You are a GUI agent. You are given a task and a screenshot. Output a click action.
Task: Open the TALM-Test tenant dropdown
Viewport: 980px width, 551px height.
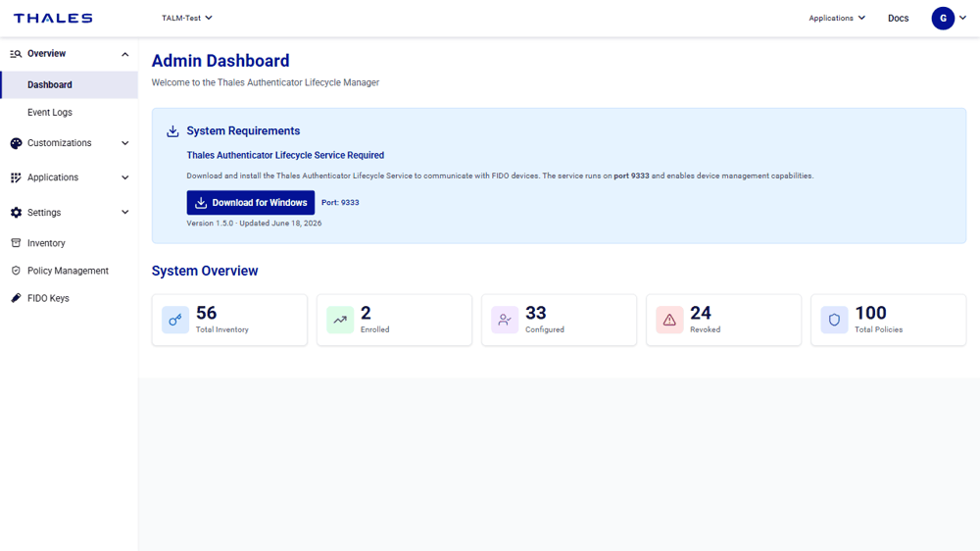coord(187,18)
